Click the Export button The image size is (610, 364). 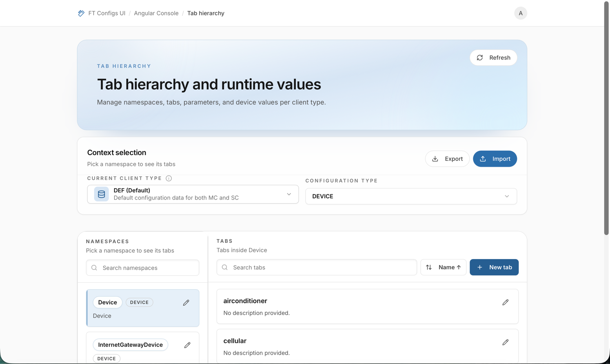(447, 159)
